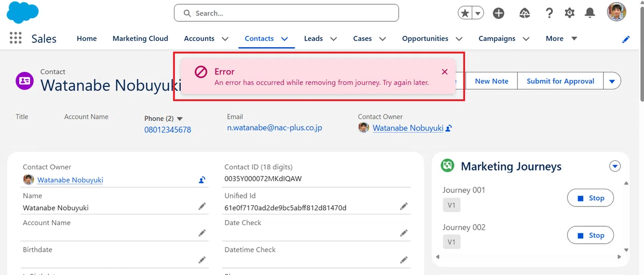Click the New Note button
This screenshot has width=644, height=275.
(x=491, y=81)
